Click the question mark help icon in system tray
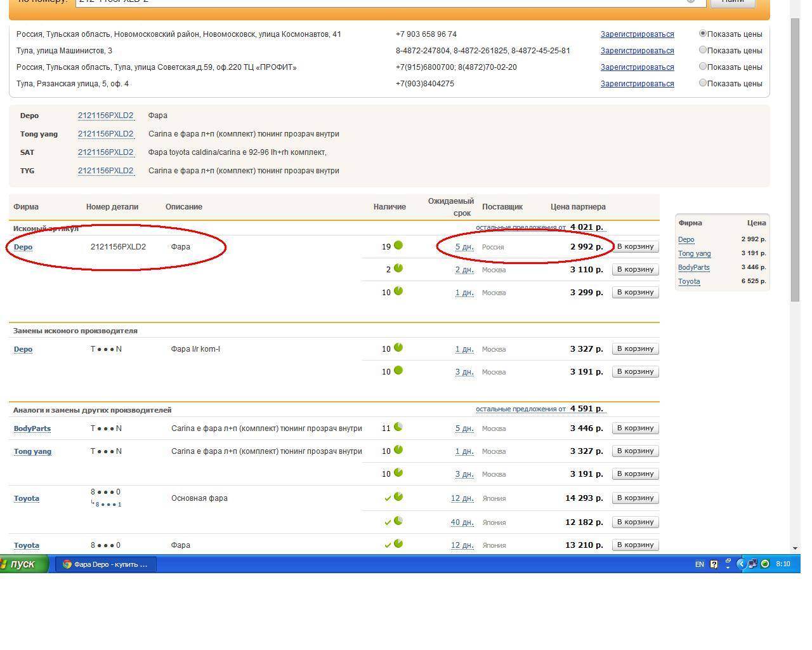 coord(714,564)
